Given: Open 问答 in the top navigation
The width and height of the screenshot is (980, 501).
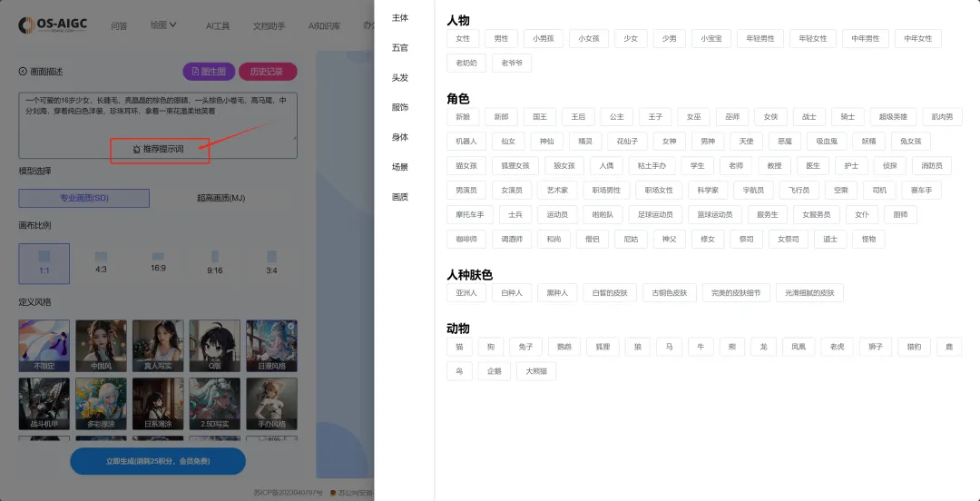Looking at the screenshot, I should click(x=119, y=25).
